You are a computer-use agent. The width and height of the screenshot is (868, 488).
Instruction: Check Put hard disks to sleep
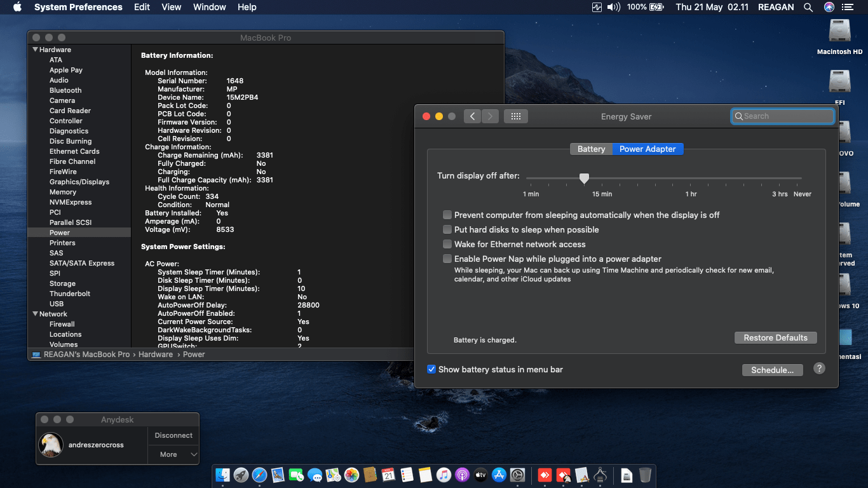pos(447,229)
